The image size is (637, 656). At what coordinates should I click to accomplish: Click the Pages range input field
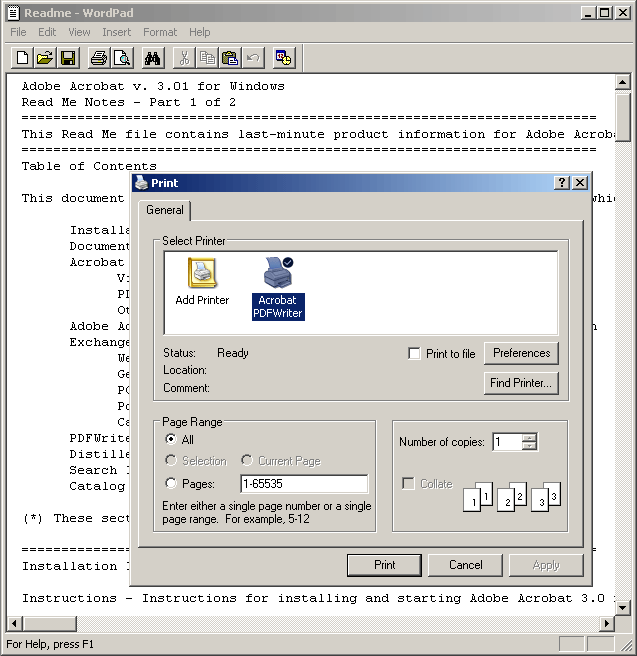coord(304,484)
